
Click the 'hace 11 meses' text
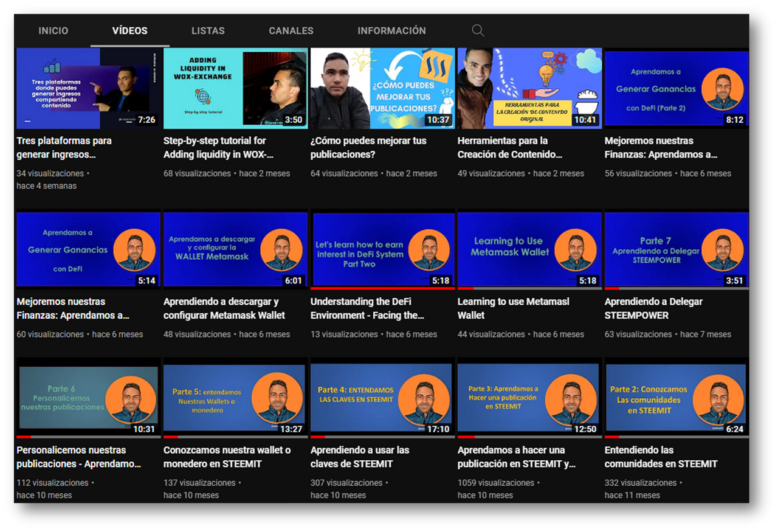click(632, 496)
